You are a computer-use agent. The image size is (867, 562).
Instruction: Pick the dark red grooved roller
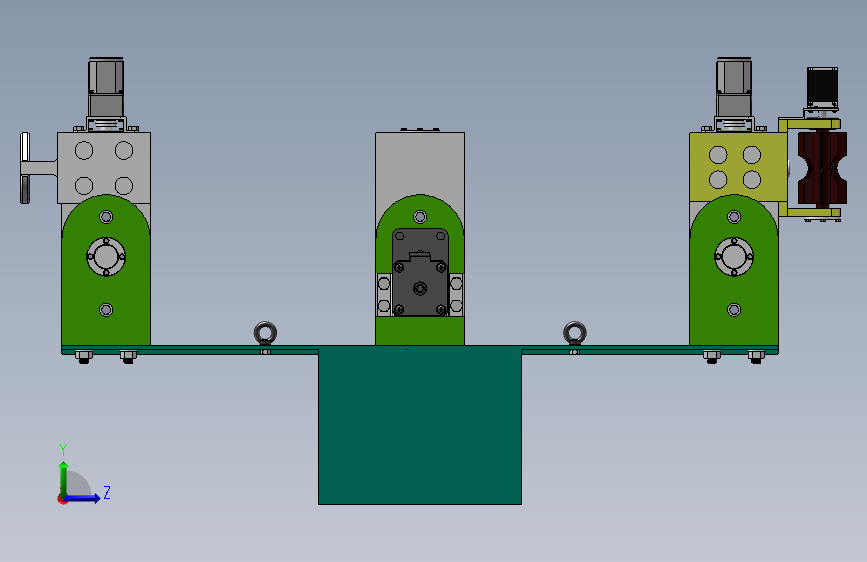[x=822, y=168]
